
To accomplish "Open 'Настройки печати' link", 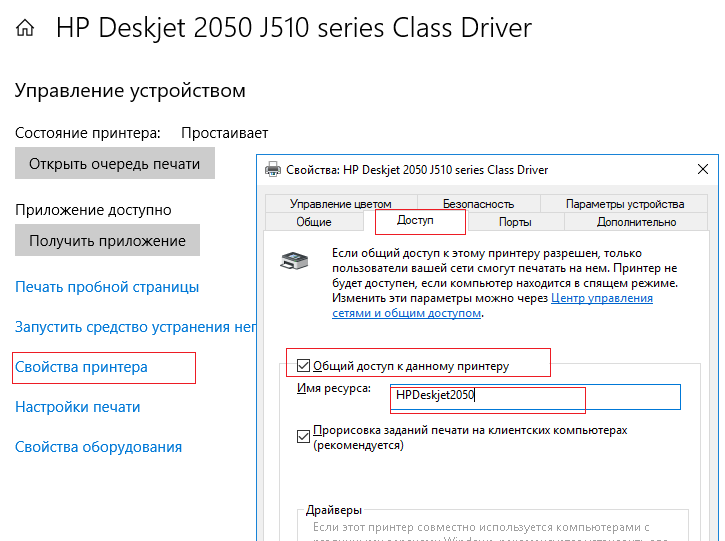I will 78,407.
